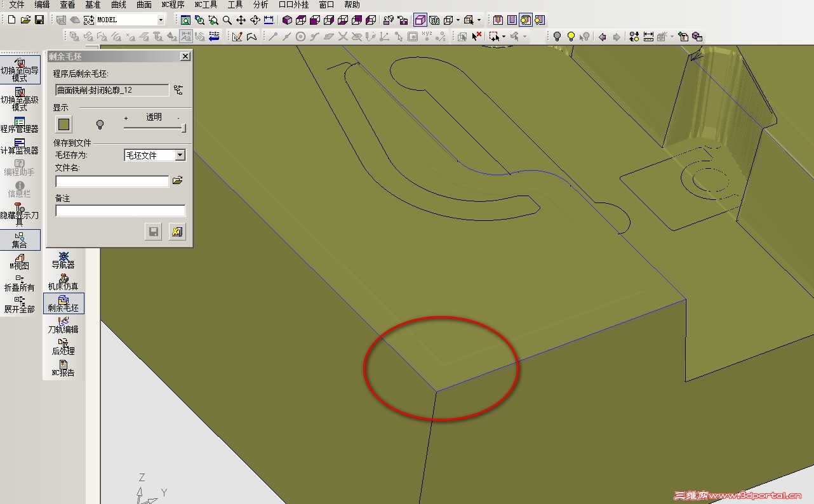This screenshot has height=504, width=814.
Task: Click the 透明 transparency slider handle
Action: point(183,128)
